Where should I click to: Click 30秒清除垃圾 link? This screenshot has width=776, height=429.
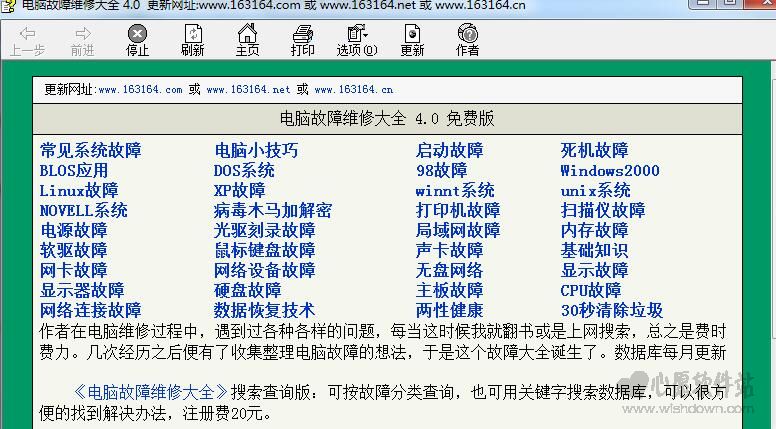pos(612,310)
